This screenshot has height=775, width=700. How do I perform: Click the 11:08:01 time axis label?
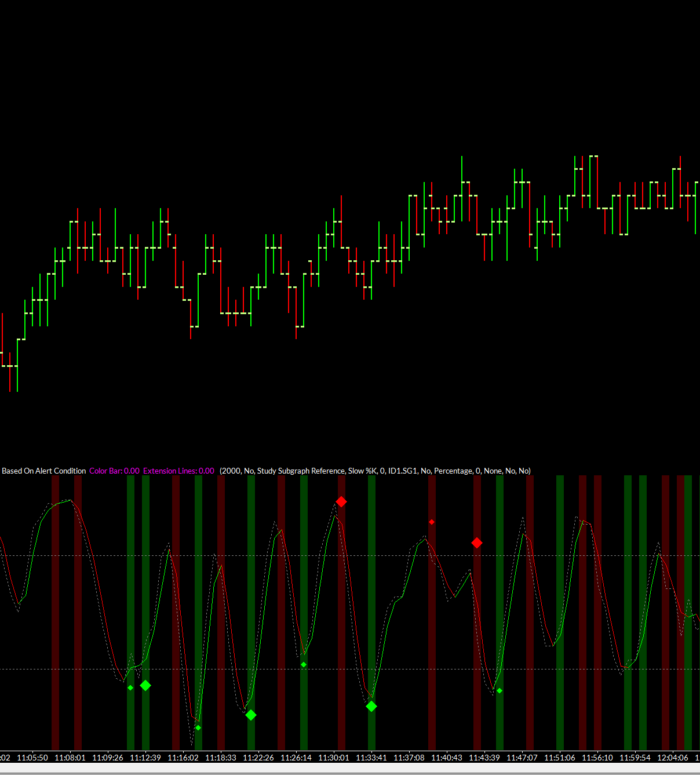click(x=70, y=758)
